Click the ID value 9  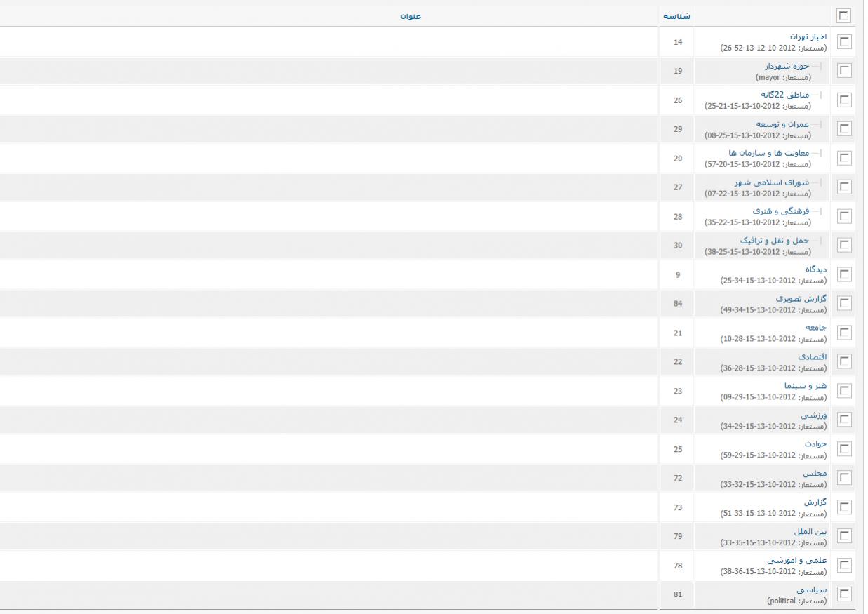tap(678, 274)
